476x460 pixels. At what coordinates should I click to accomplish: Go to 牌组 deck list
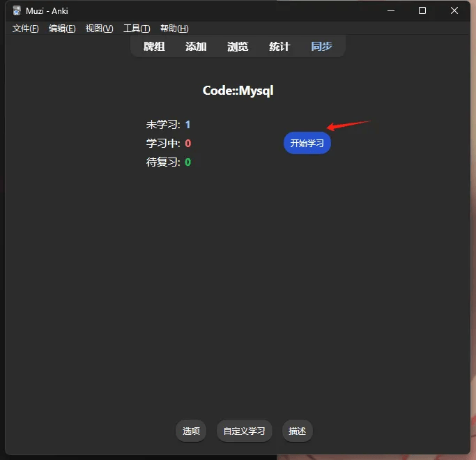(154, 47)
